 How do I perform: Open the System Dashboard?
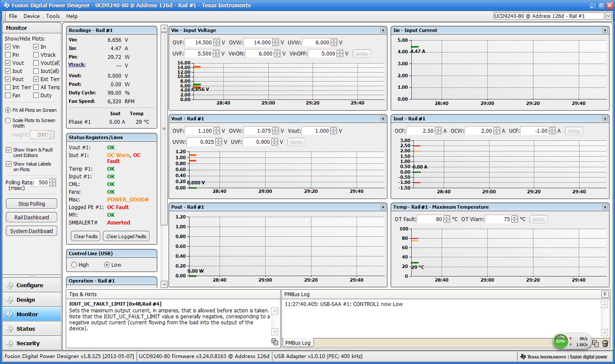point(32,231)
